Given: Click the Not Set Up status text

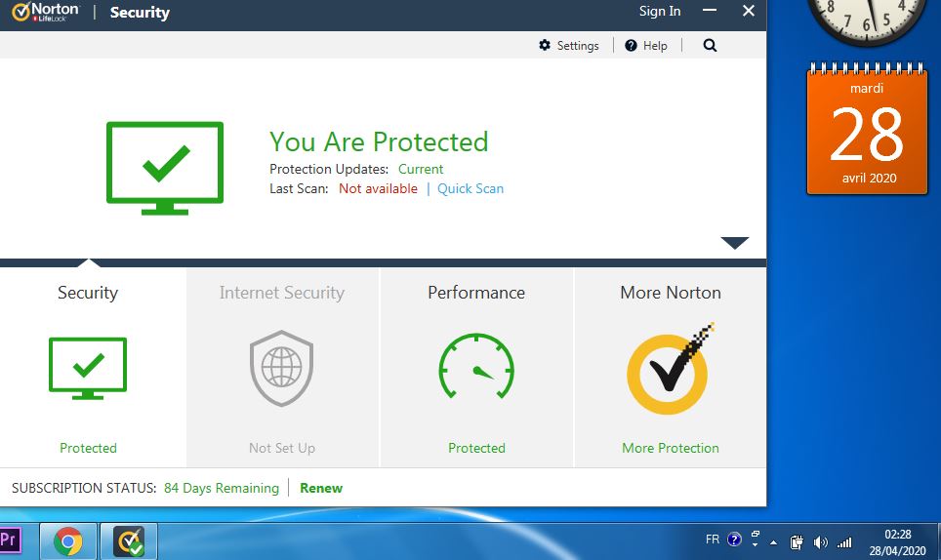Looking at the screenshot, I should (x=281, y=448).
